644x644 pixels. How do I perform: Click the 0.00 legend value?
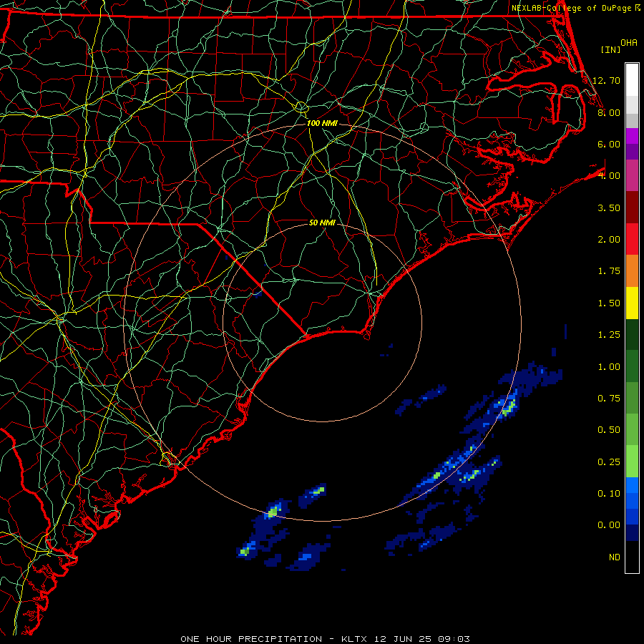(x=609, y=525)
